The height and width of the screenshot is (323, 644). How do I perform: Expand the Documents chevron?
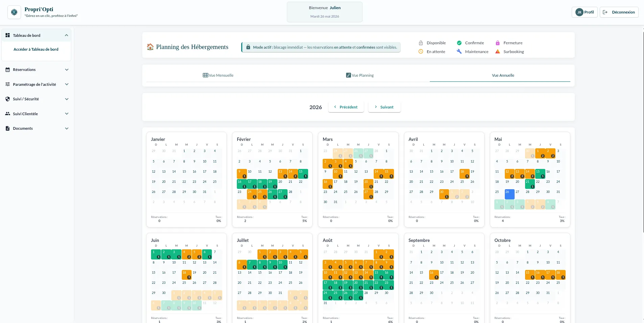pos(67,128)
